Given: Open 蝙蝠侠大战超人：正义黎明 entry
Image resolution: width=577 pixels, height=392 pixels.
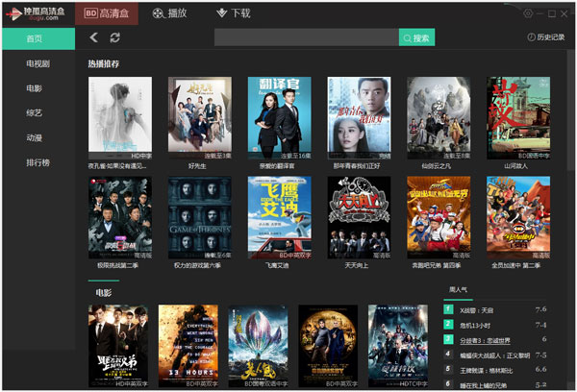Looking at the screenshot, I should [x=495, y=355].
